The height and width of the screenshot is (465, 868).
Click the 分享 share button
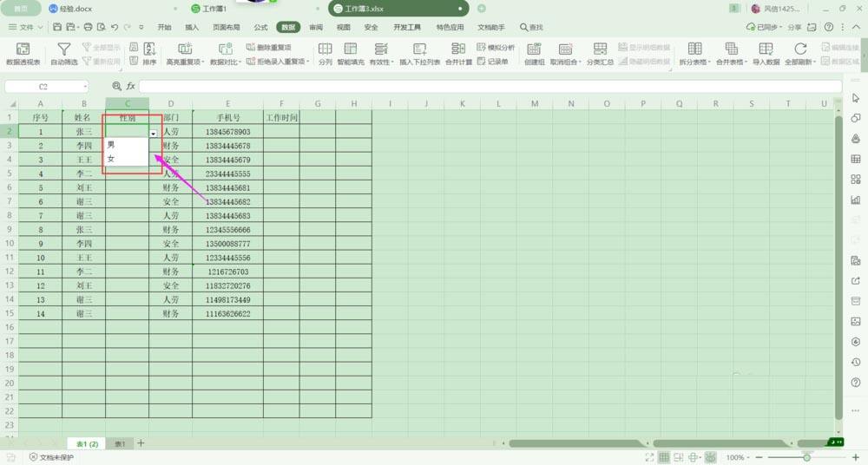coord(794,27)
